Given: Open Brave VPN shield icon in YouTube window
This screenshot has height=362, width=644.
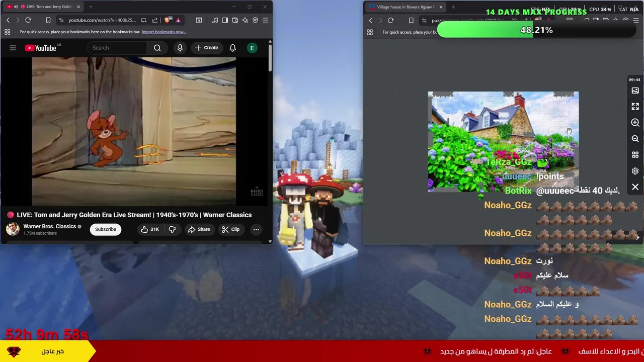Looking at the screenshot, I should click(x=255, y=20).
